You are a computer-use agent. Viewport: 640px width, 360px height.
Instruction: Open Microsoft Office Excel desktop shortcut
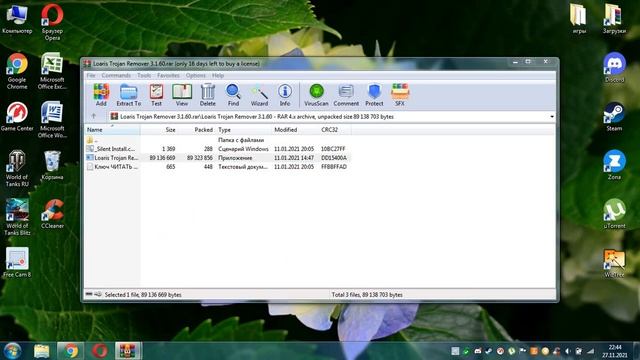(52, 71)
